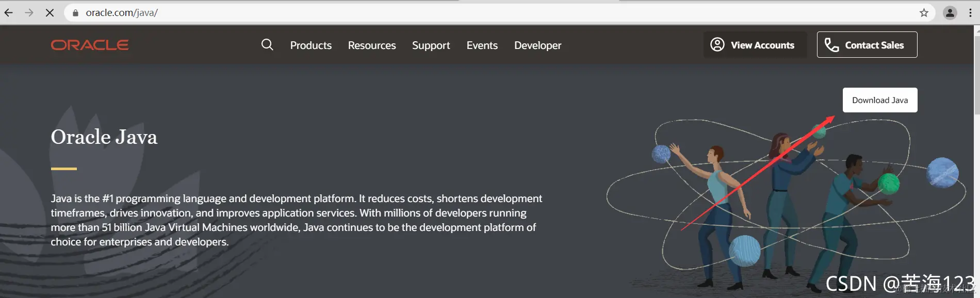Screen dimensions: 980x298
Task: Click the browser forward arrow
Action: click(29, 13)
